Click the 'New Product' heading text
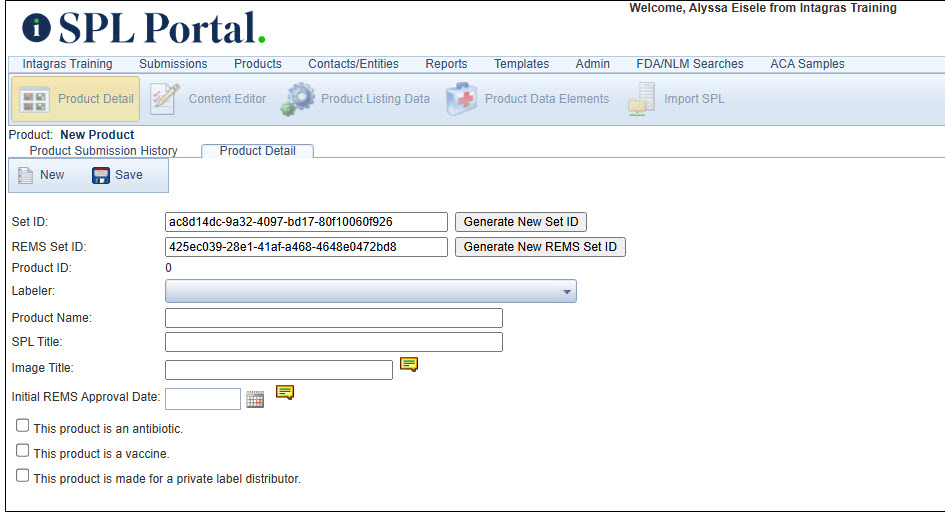This screenshot has height=523, width=945. 97,135
